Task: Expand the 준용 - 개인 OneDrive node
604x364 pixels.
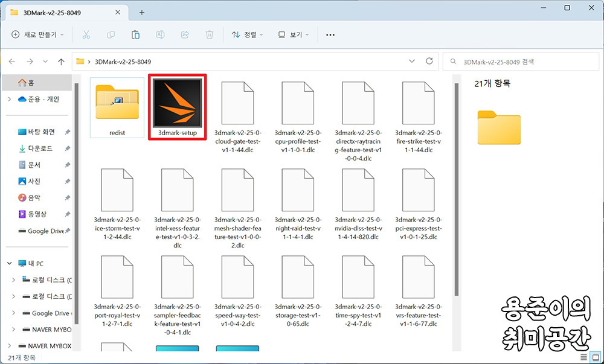Action: point(9,99)
